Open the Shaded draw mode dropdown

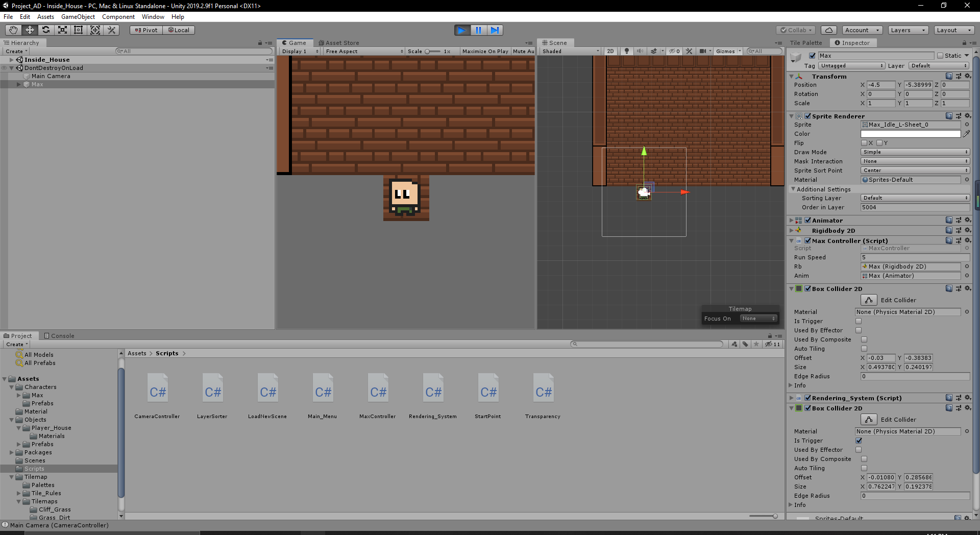pyautogui.click(x=571, y=51)
